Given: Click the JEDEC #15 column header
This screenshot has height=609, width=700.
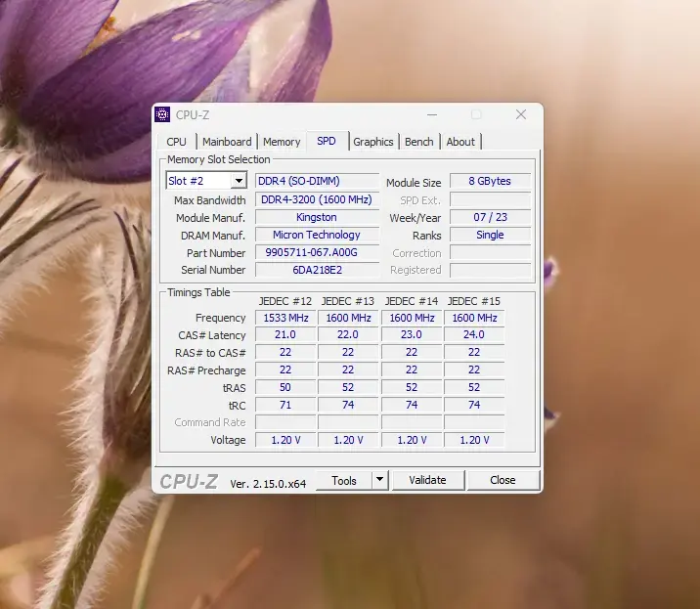Looking at the screenshot, I should tap(473, 301).
